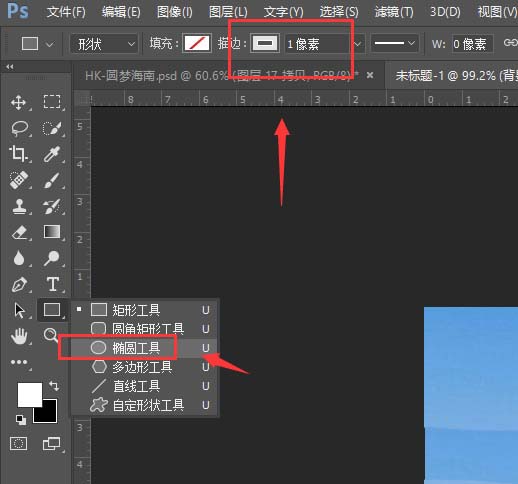Open the 填充 fill color swatch

click(x=197, y=43)
